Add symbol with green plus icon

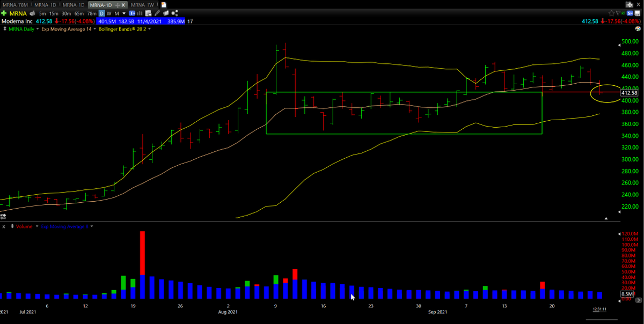(4, 13)
